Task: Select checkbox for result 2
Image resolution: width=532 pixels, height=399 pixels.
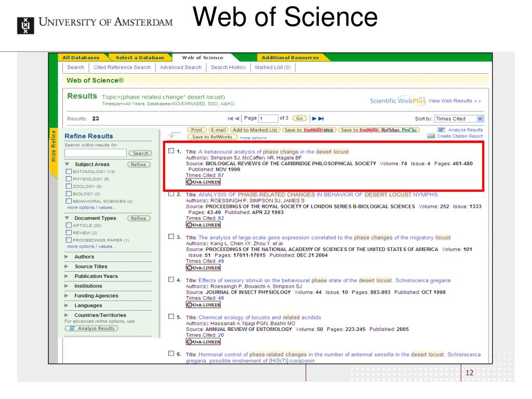Action: (x=171, y=194)
